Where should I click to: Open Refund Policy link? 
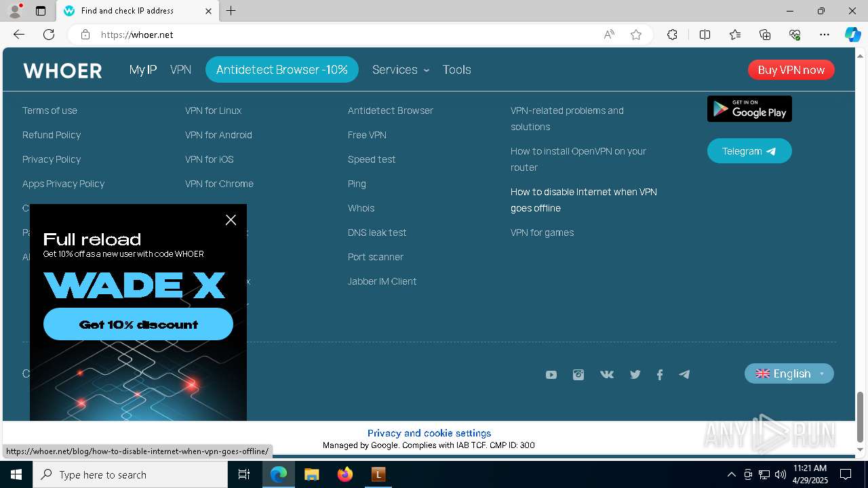[x=52, y=135]
